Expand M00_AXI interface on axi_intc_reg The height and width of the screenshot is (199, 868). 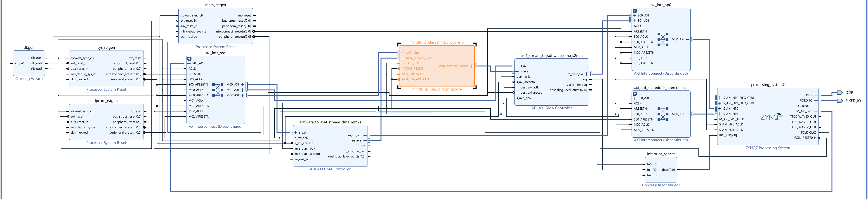(242, 85)
